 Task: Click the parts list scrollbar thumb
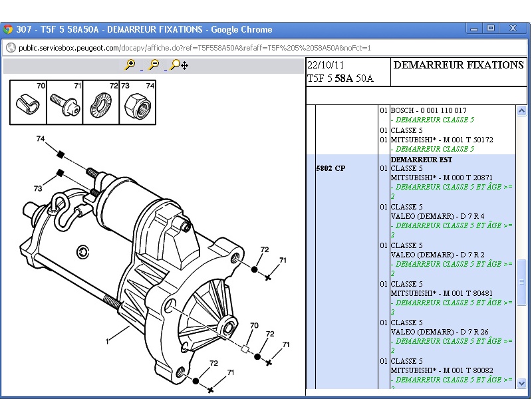coord(521,282)
